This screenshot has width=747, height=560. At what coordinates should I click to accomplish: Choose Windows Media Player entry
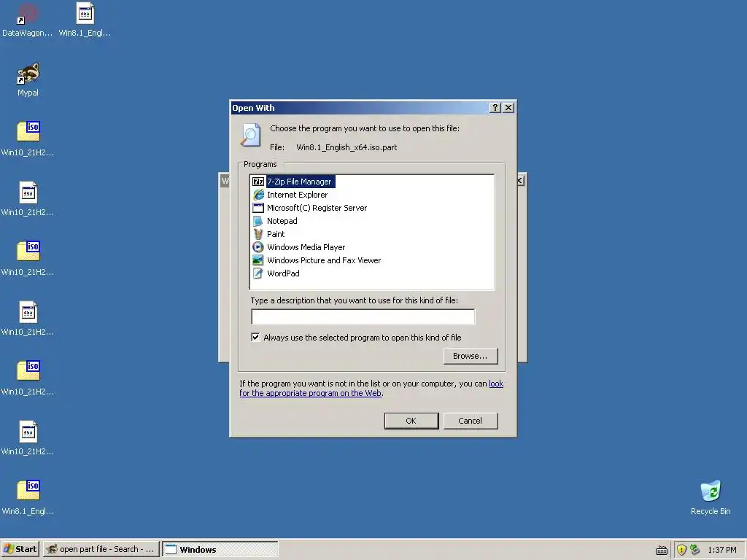[298, 247]
